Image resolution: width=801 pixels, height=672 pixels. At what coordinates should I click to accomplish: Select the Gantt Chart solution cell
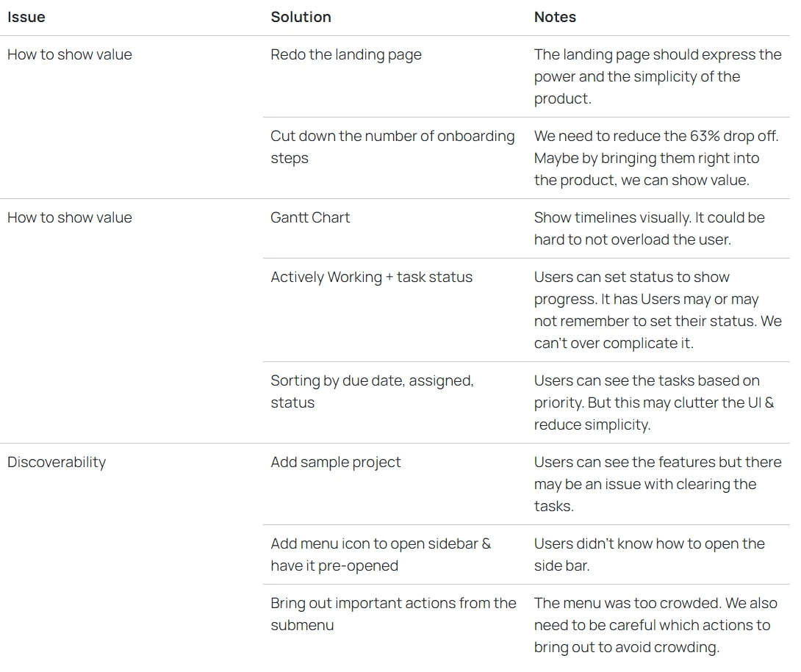310,217
